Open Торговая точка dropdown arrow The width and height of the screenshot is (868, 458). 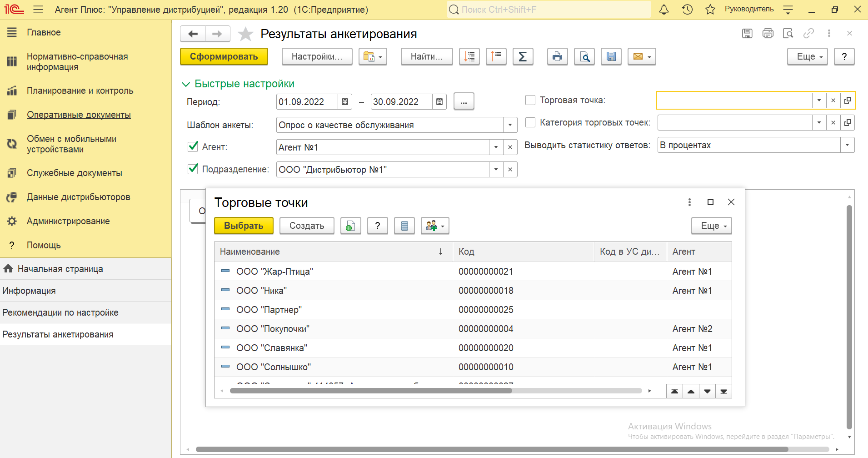819,101
